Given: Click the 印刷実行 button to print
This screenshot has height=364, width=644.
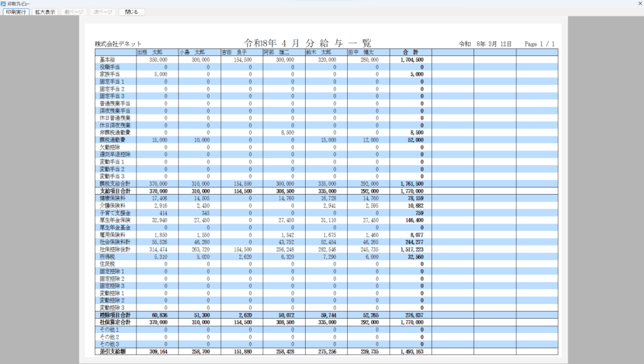Looking at the screenshot, I should [x=16, y=12].
